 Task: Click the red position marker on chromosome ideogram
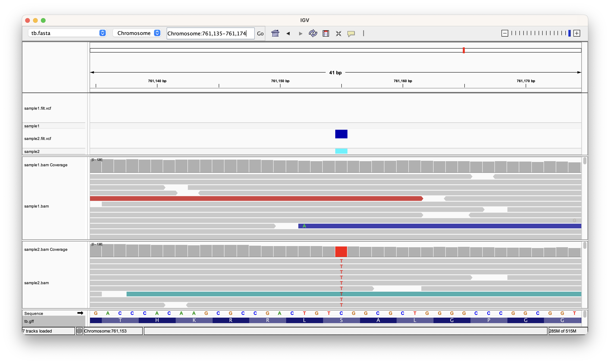click(x=464, y=50)
